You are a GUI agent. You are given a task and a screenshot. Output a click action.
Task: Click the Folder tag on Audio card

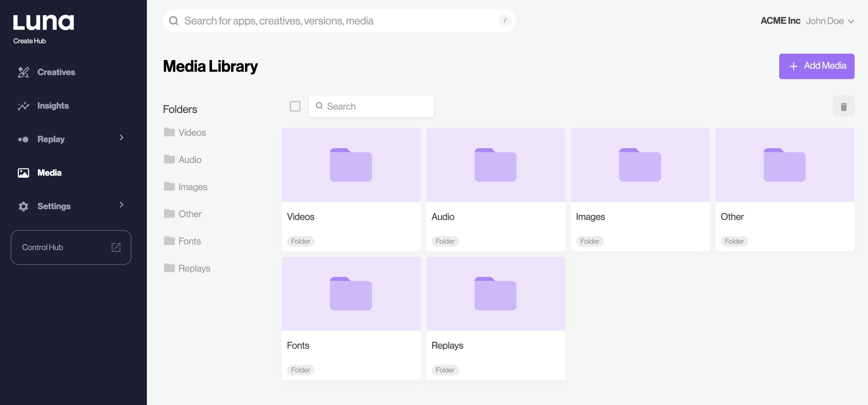pyautogui.click(x=445, y=241)
